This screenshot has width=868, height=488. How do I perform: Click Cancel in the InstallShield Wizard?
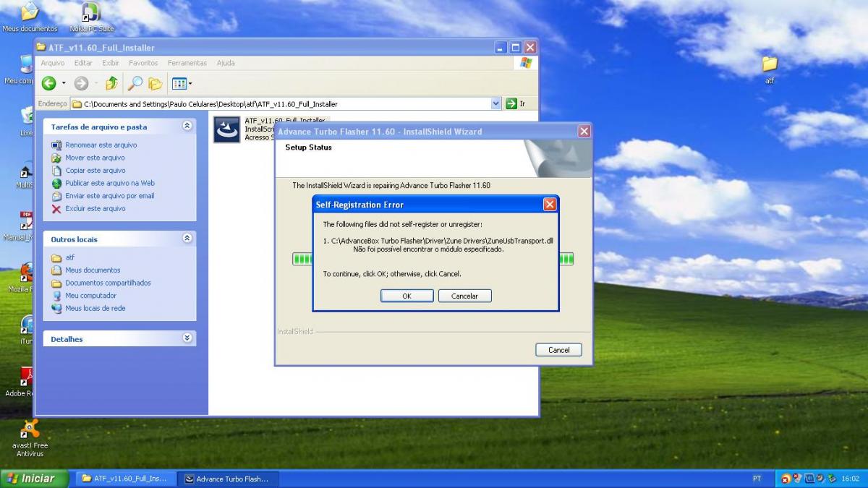click(558, 350)
